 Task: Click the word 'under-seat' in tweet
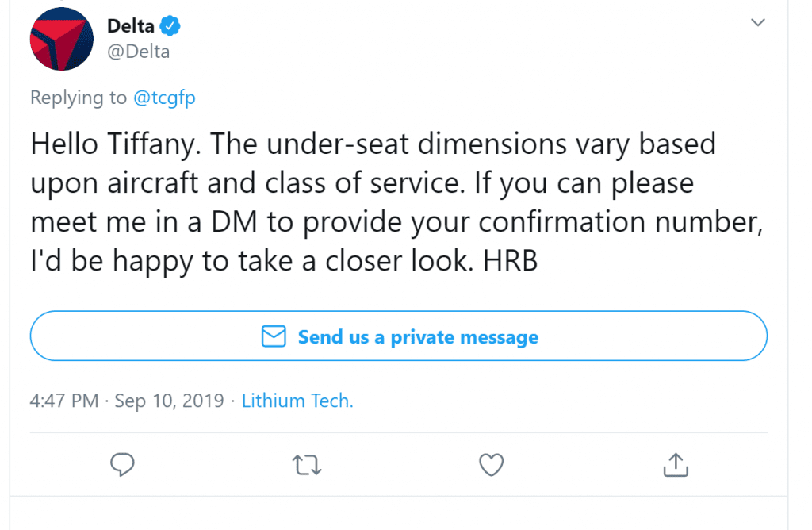pos(338,144)
